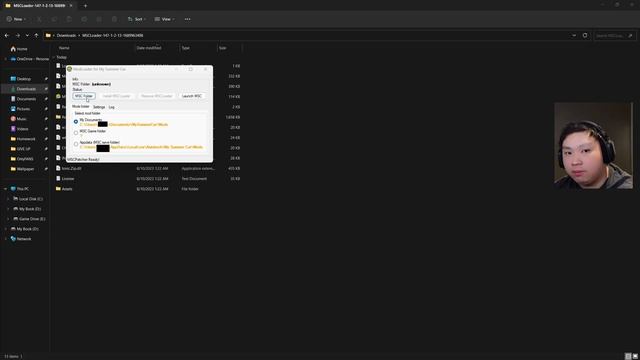Select Downloads in quick access
This screenshot has height=360, width=640.
point(24,89)
